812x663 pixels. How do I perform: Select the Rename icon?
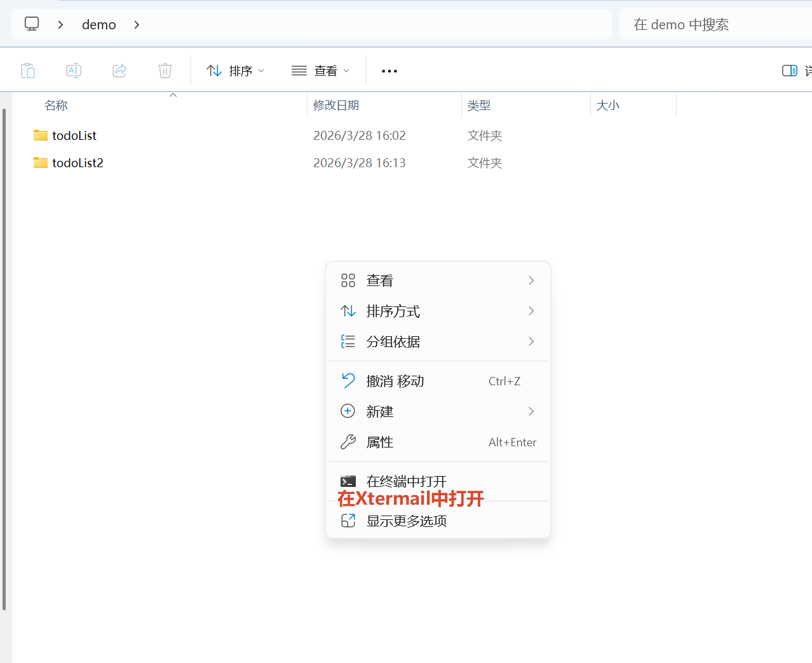click(74, 71)
